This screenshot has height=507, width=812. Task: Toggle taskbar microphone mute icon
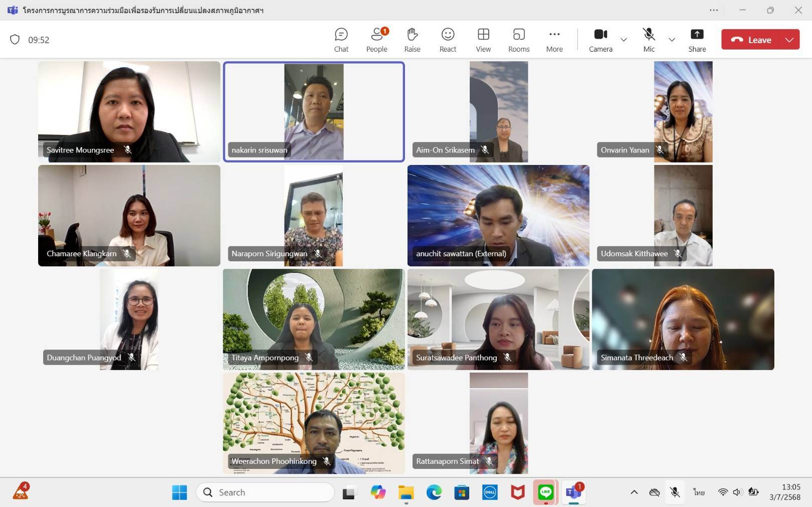click(675, 492)
